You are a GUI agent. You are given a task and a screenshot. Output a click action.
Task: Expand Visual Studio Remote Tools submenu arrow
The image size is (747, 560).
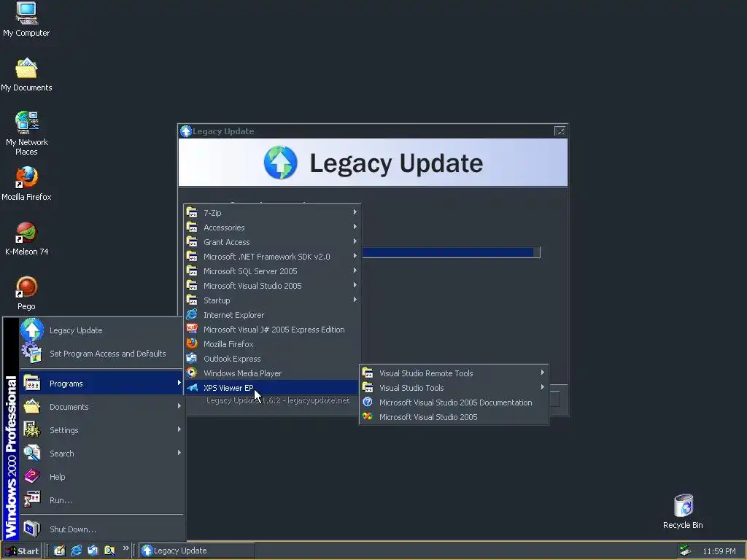click(x=542, y=373)
